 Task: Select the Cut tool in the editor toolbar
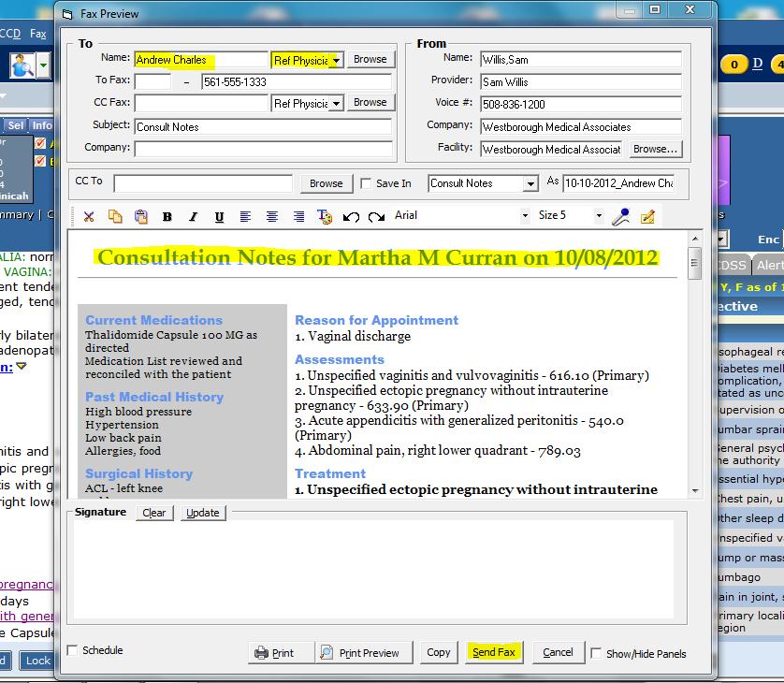(x=90, y=216)
